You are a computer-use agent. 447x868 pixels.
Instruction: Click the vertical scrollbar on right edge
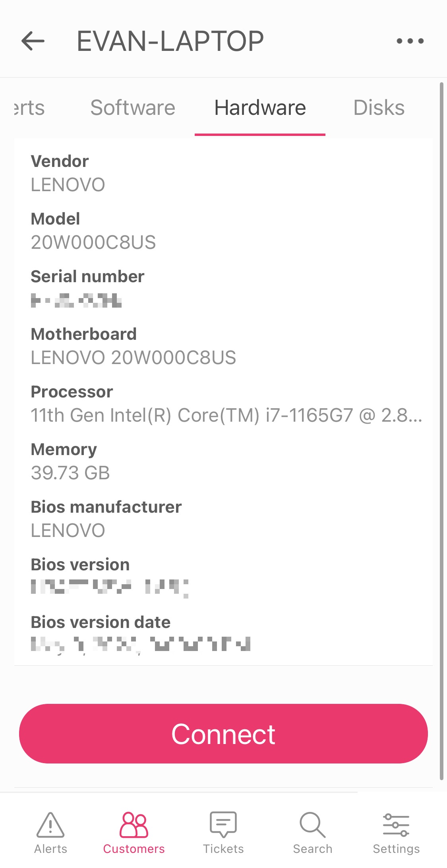[x=441, y=429]
